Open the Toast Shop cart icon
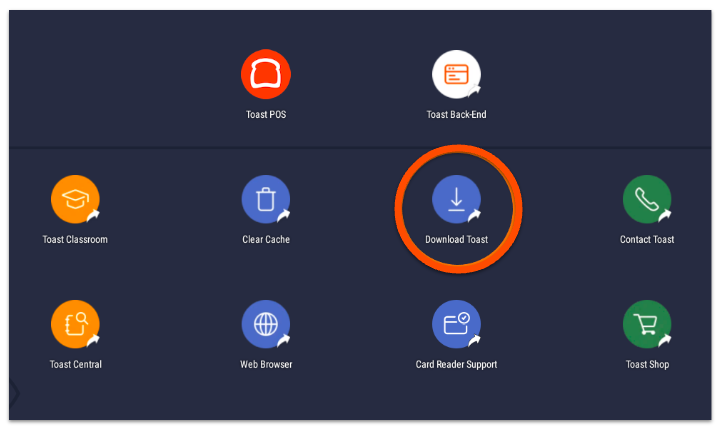The width and height of the screenshot is (721, 428). tap(647, 325)
